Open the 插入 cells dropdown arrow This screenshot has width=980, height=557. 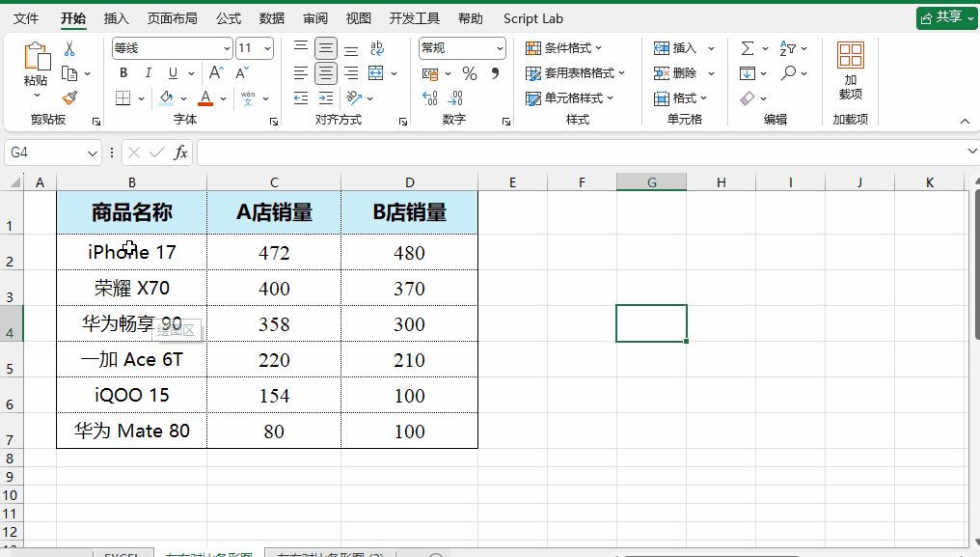(711, 48)
